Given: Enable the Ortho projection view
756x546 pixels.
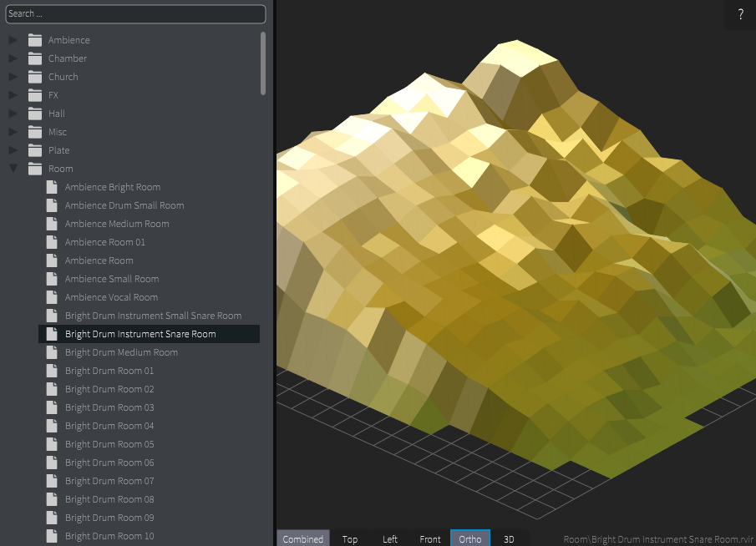Looking at the screenshot, I should (x=470, y=538).
